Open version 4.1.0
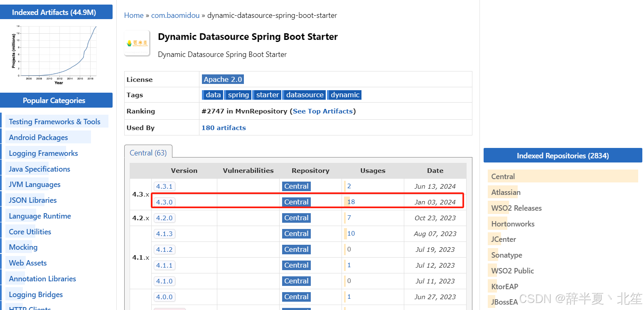This screenshot has width=644, height=310. coord(164,281)
